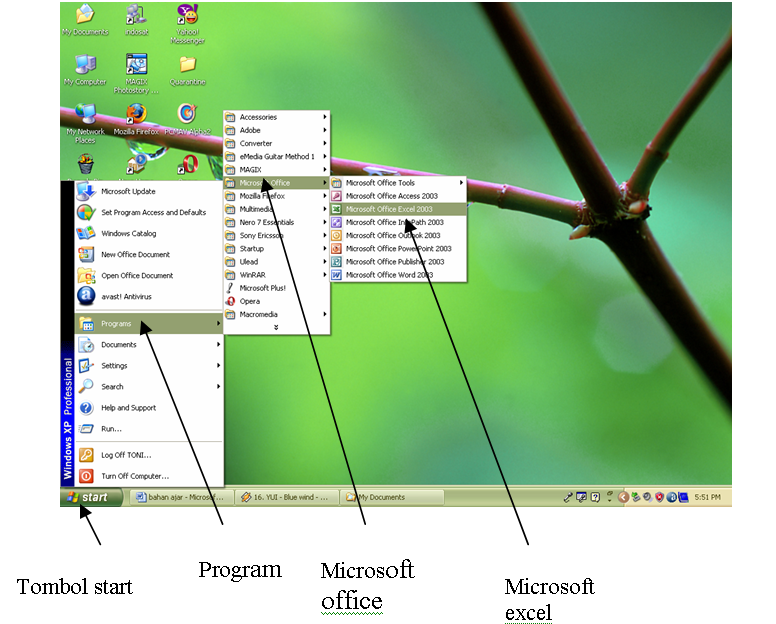This screenshot has width=776, height=624.
Task: Click the clock showing 5:51 PM
Action: pos(707,497)
